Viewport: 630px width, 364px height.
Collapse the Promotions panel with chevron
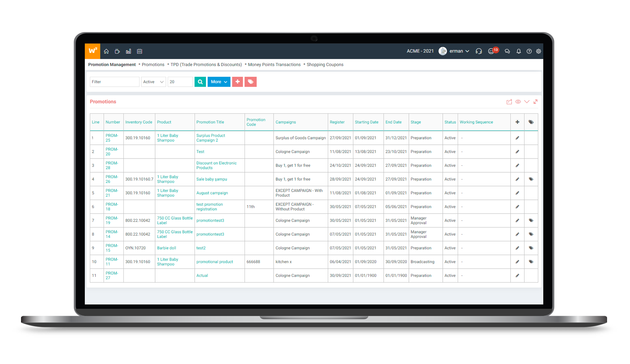click(x=526, y=102)
